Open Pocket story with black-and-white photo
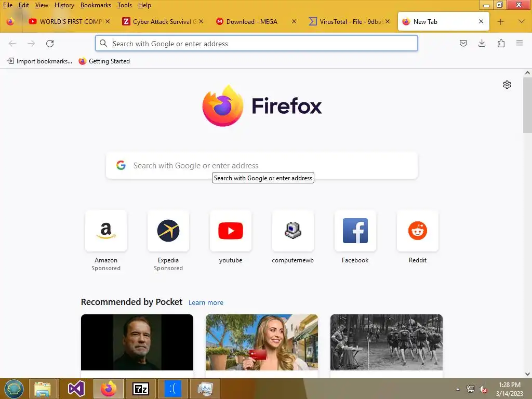 [x=387, y=342]
